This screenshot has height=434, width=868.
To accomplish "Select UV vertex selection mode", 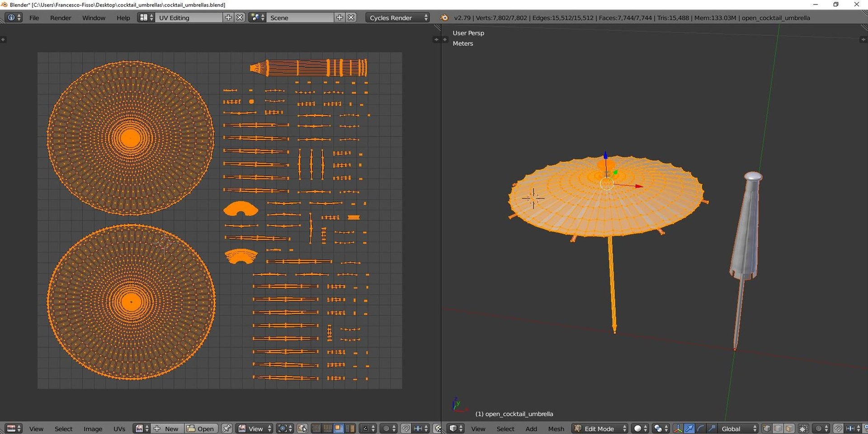I will [316, 428].
